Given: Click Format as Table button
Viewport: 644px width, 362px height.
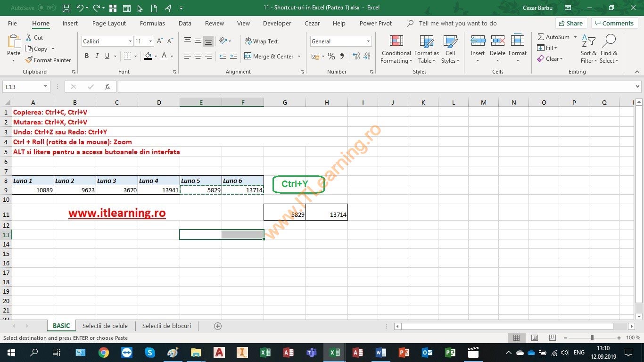Looking at the screenshot, I should 426,49.
